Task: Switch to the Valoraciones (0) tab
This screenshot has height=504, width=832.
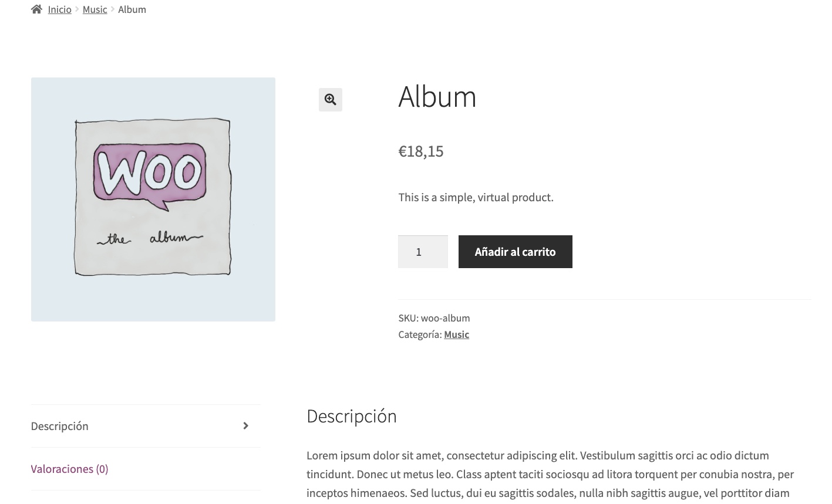Action: 69,469
